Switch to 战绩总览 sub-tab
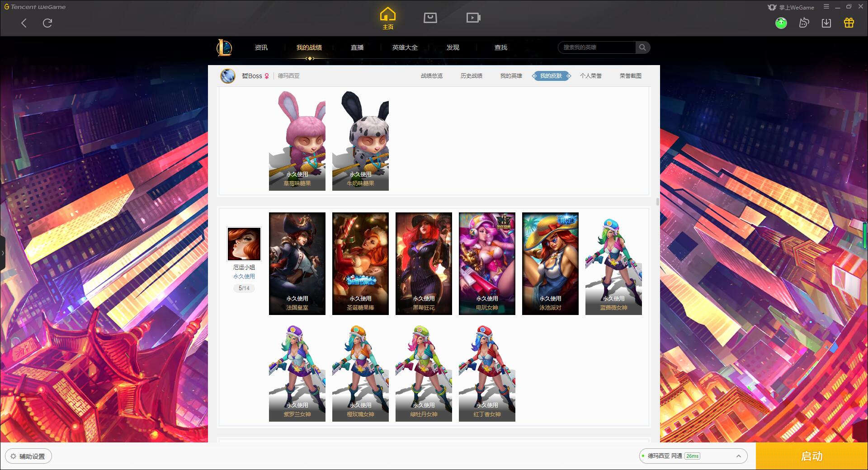 pos(432,76)
